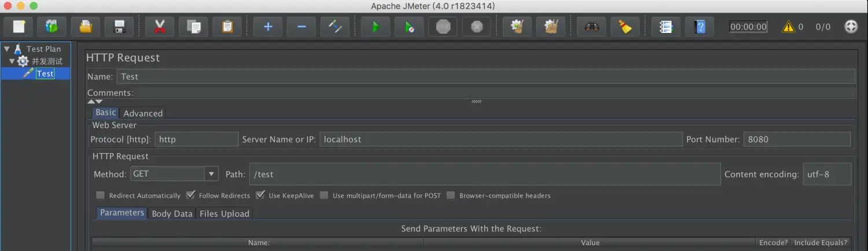The width and height of the screenshot is (868, 251).
Task: Click the elapsed time 00:00:00 display
Action: [x=748, y=27]
